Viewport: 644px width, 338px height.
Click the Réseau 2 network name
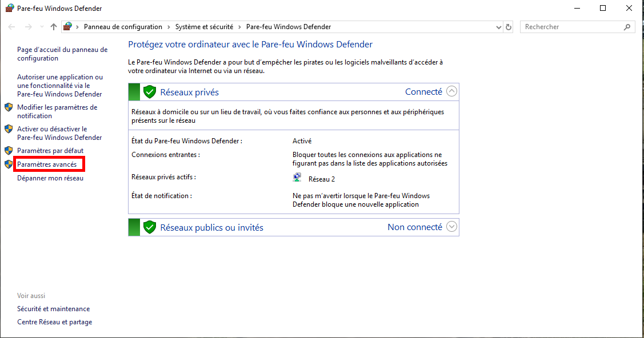tap(322, 179)
